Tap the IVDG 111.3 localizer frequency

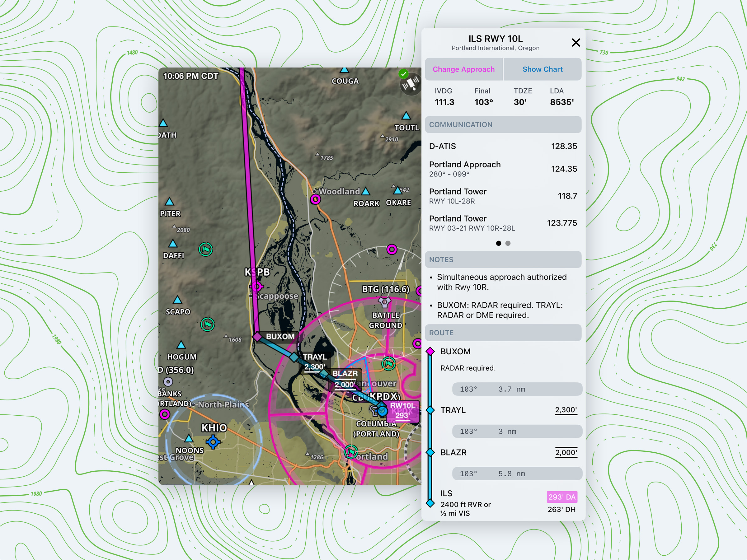coord(444,97)
